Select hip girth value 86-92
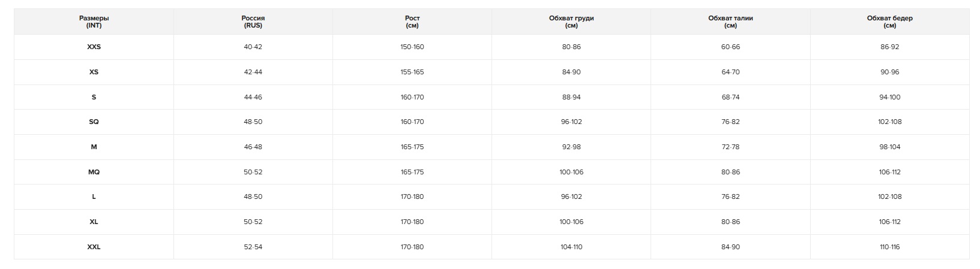 click(x=889, y=47)
